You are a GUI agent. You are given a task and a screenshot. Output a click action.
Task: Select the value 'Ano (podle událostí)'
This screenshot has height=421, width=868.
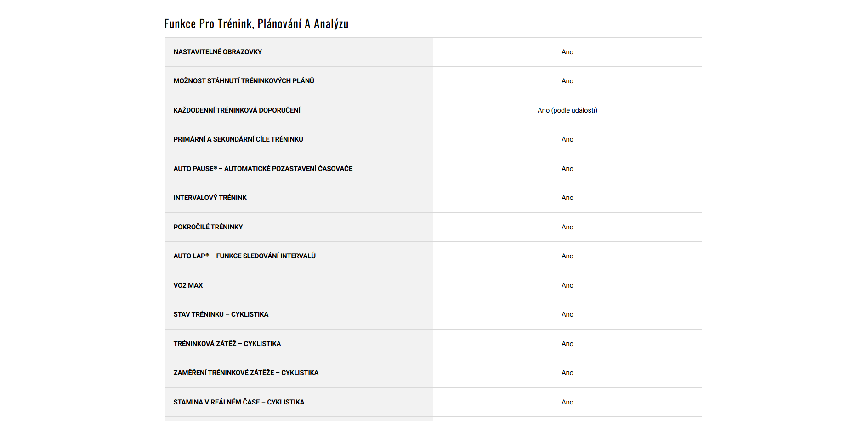(x=567, y=110)
